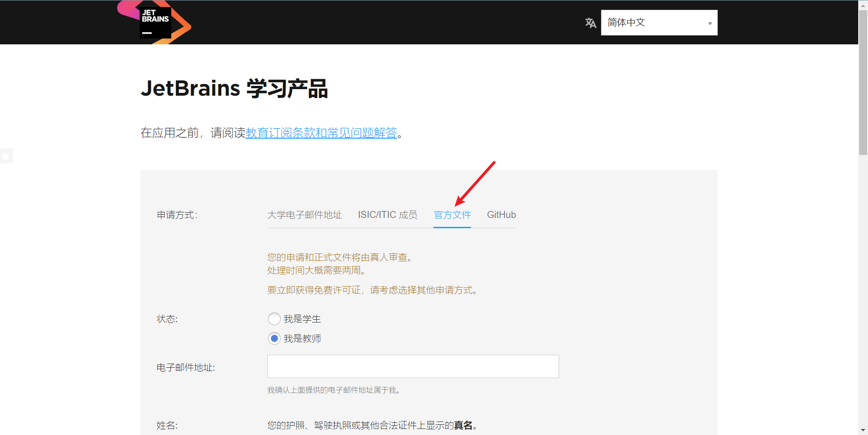Select the 我是学生 radio button

point(274,319)
